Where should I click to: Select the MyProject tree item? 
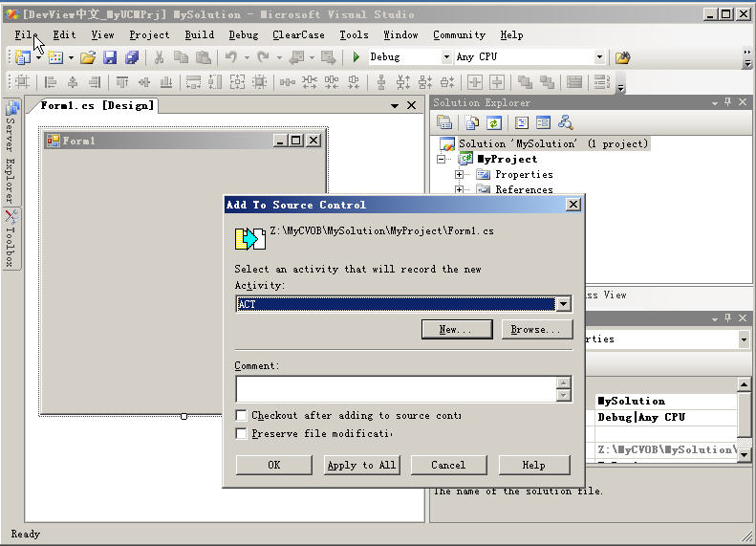pos(508,159)
